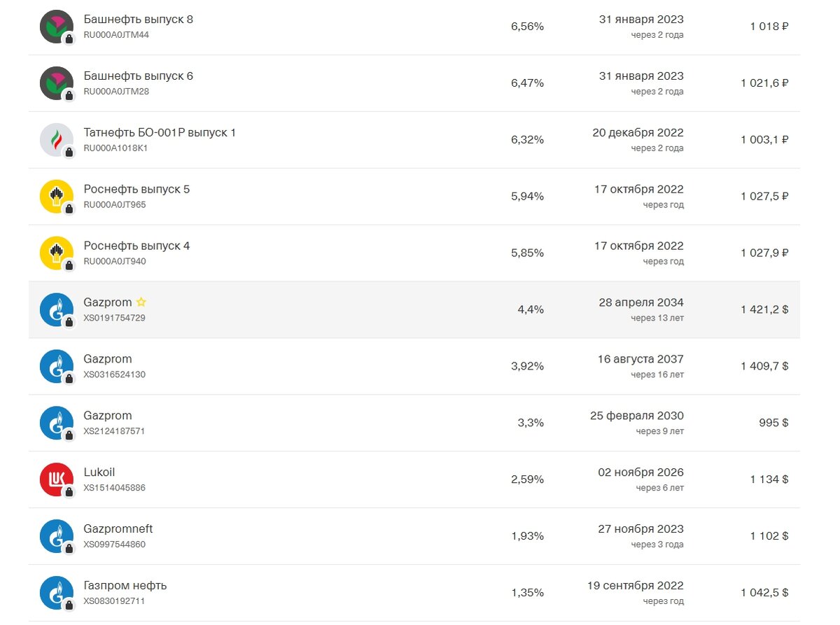The image size is (840, 625).
Task: Click the Роснефть выпуск 5 logo icon
Action: [x=57, y=197]
